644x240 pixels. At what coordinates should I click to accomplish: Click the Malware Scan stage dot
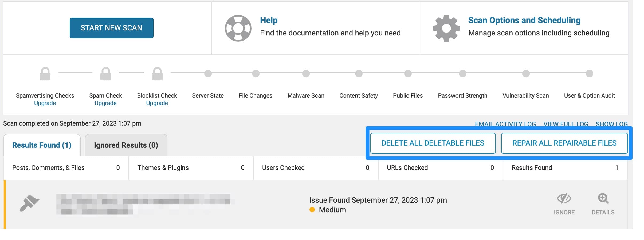coord(306,74)
